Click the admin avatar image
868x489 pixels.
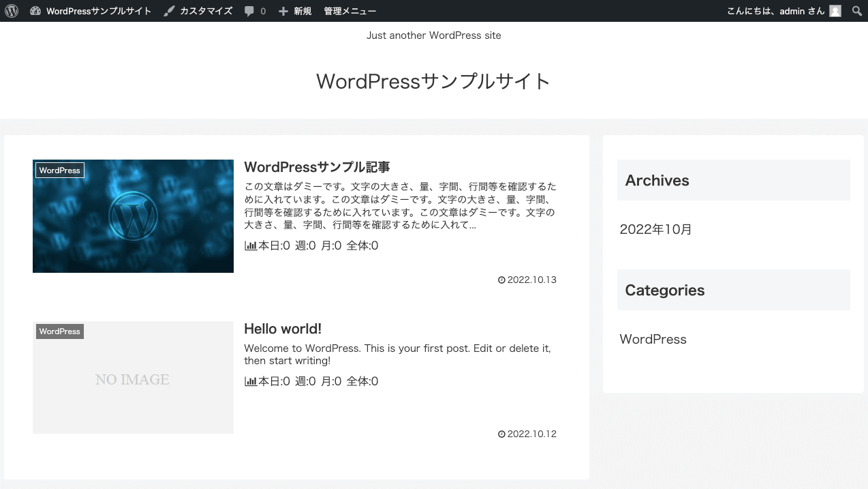(x=835, y=10)
